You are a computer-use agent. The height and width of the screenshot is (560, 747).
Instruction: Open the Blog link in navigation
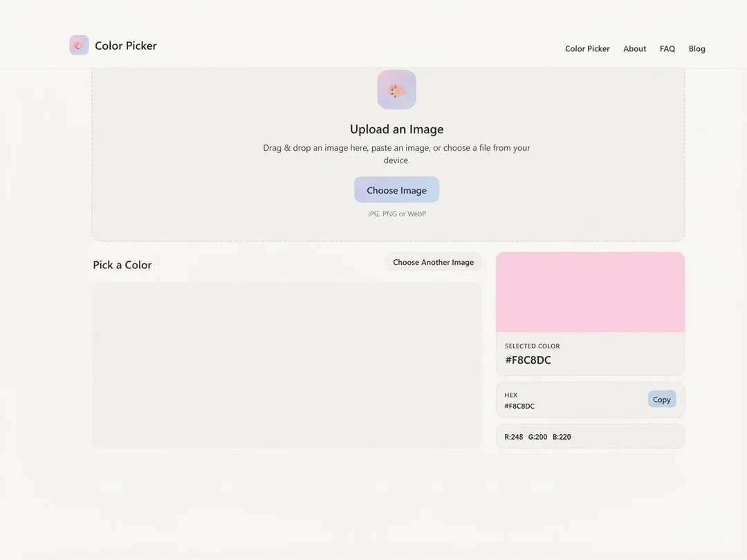[x=697, y=48]
